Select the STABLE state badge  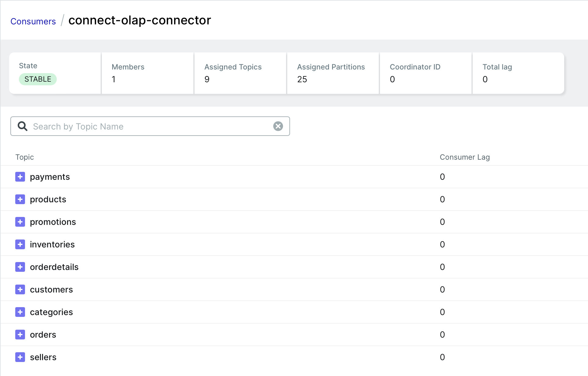coord(38,79)
